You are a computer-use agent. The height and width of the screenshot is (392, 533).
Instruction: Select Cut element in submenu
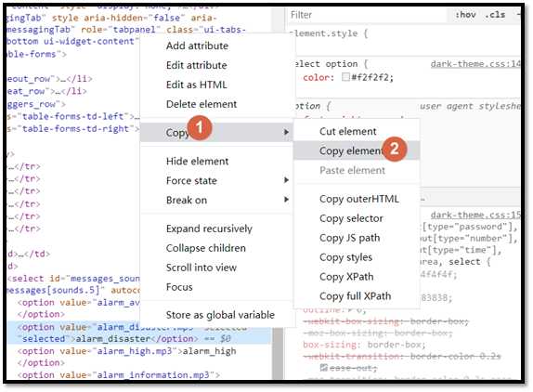click(347, 131)
